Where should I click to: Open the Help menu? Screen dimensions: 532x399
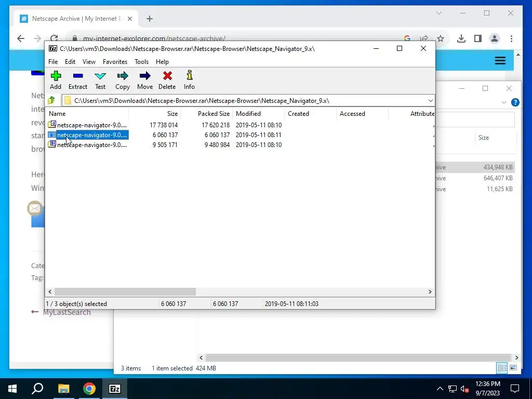(x=162, y=61)
